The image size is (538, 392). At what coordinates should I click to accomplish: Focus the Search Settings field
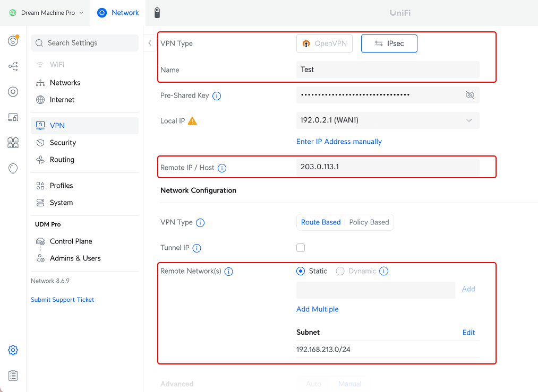click(x=85, y=43)
